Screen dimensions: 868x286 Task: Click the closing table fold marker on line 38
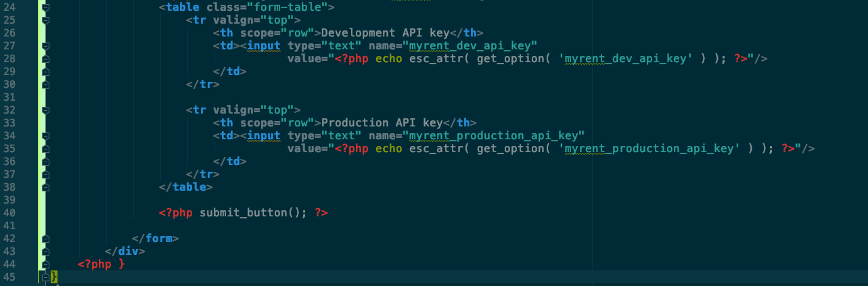(x=45, y=187)
